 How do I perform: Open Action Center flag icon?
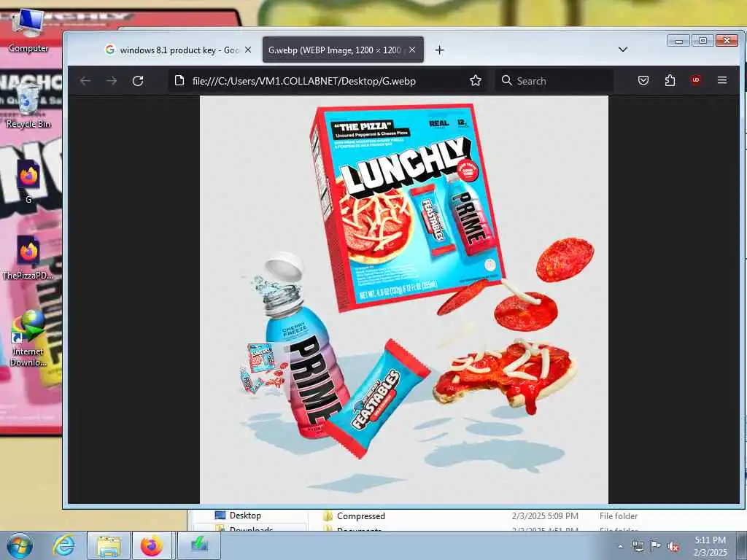point(656,545)
